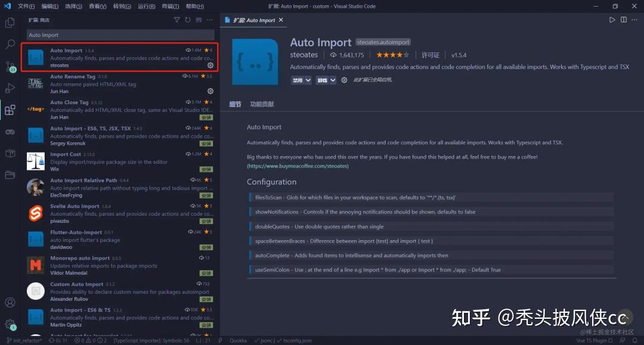Image resolution: width=644 pixels, height=345 pixels.
Task: Click the feedback icon in status bar
Action: tap(623, 340)
